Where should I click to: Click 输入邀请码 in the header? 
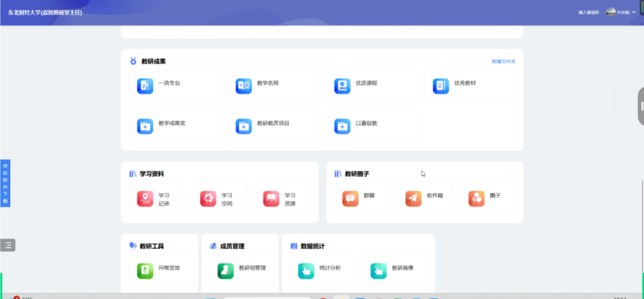588,12
